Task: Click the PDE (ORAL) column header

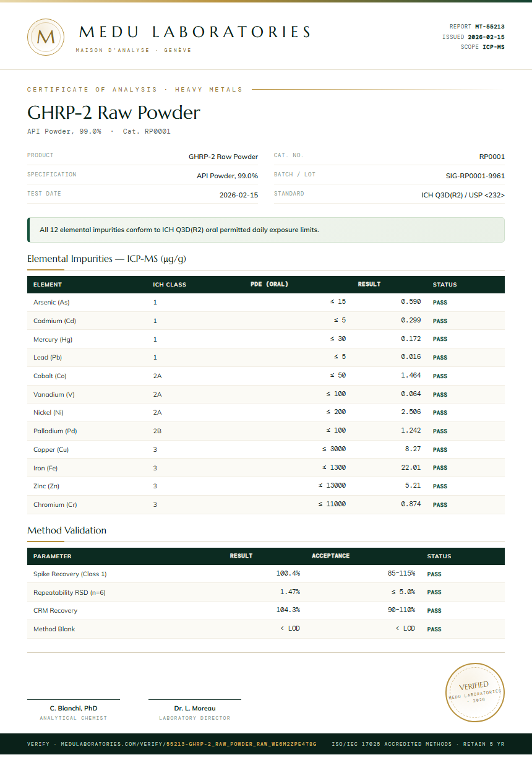Action: (270, 285)
